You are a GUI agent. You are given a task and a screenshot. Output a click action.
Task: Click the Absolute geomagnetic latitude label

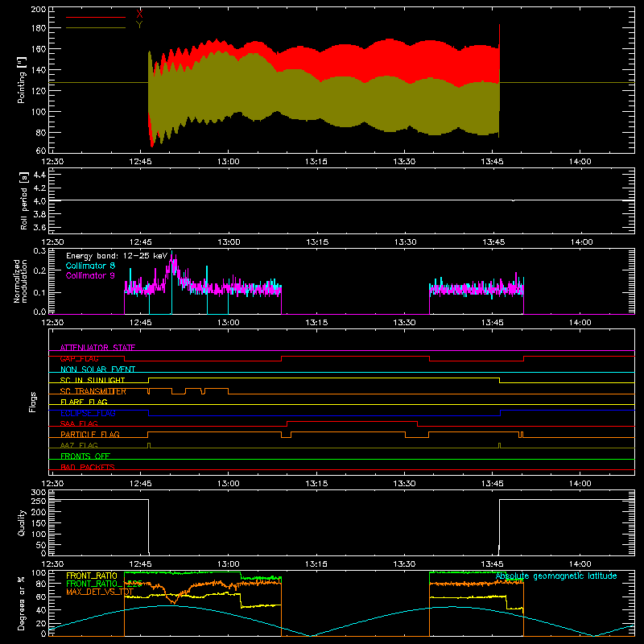point(556,576)
